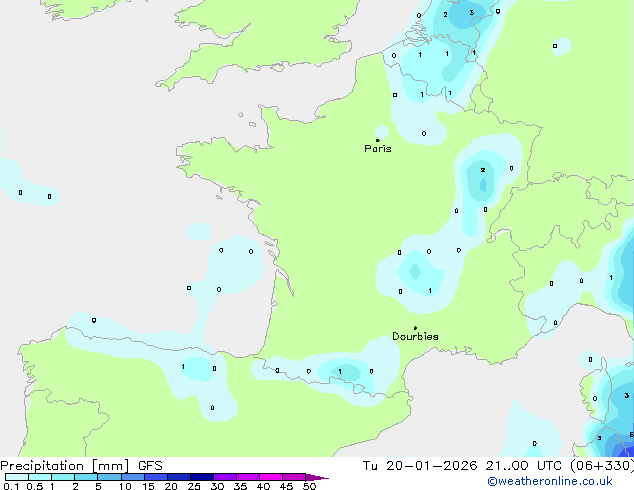Click the legend value '15'
The height and width of the screenshot is (490, 634).
coord(148,486)
